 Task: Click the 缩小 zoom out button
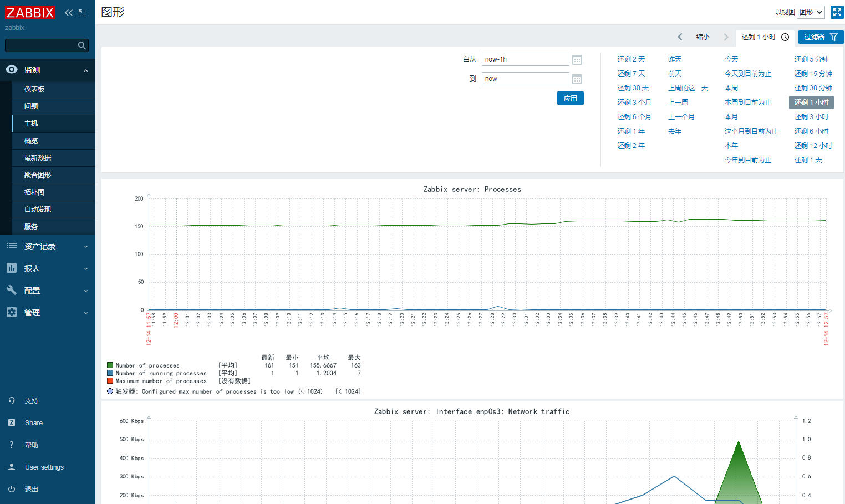(703, 37)
